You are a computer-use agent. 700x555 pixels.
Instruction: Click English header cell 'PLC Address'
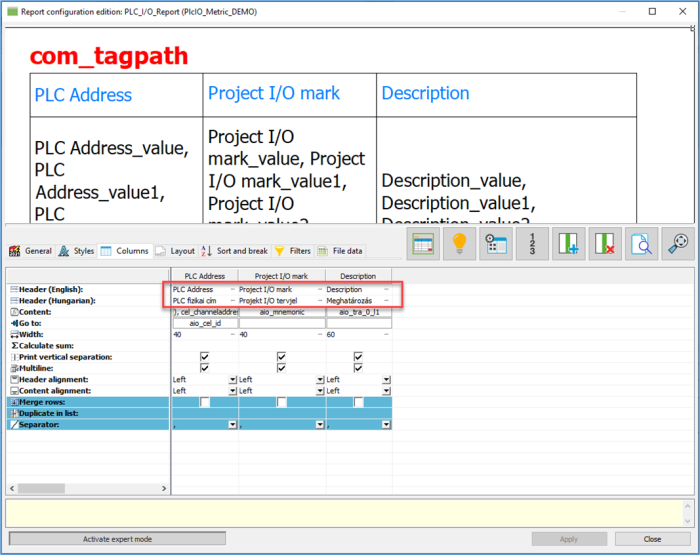tap(204, 289)
